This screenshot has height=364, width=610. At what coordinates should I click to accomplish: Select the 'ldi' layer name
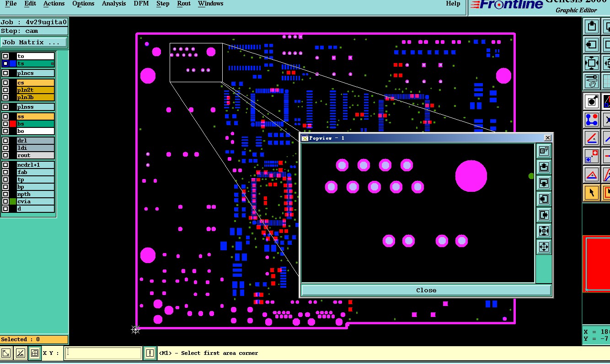(x=35, y=148)
